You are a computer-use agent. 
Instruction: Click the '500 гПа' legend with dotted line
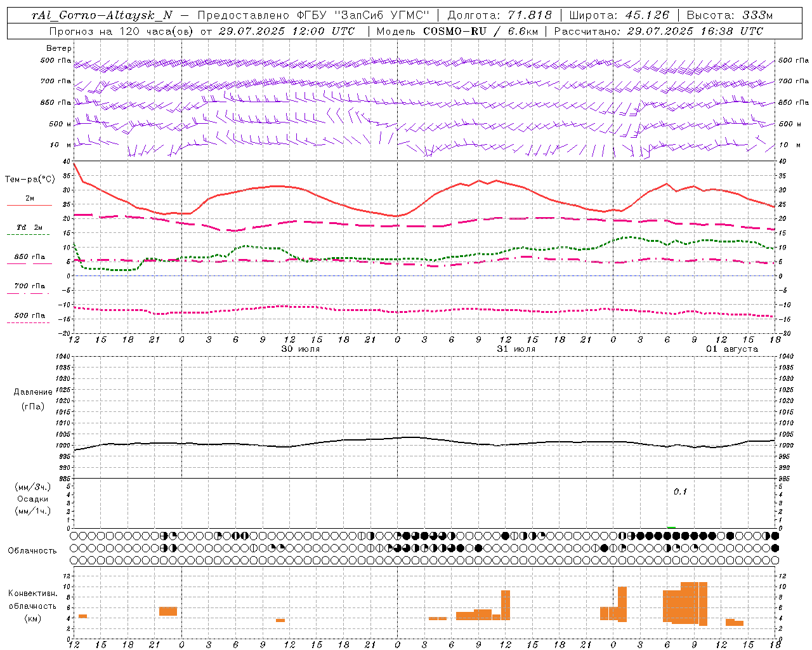point(30,315)
